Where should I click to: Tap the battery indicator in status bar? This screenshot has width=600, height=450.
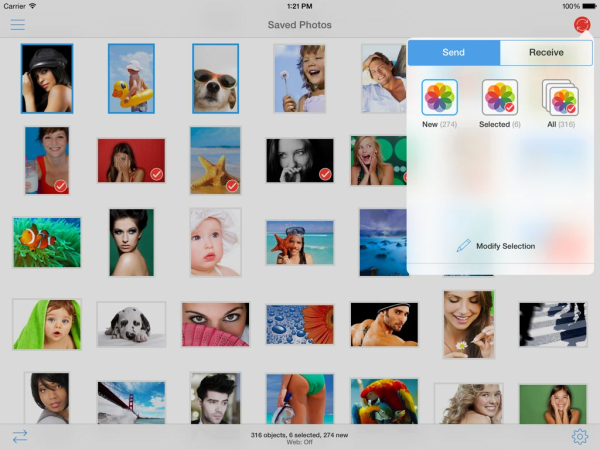[x=589, y=6]
